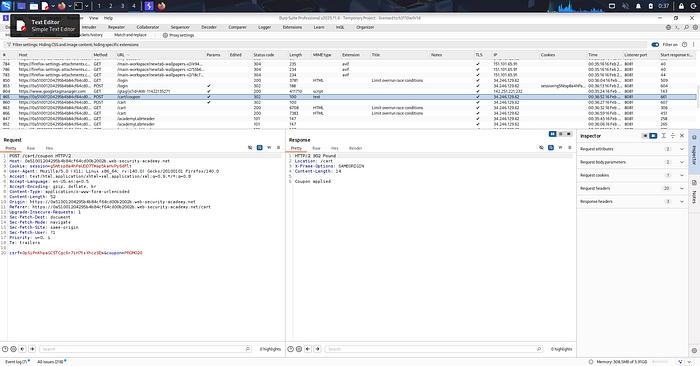Open the View menu
This screenshot has height=366, width=700.
[93, 18]
